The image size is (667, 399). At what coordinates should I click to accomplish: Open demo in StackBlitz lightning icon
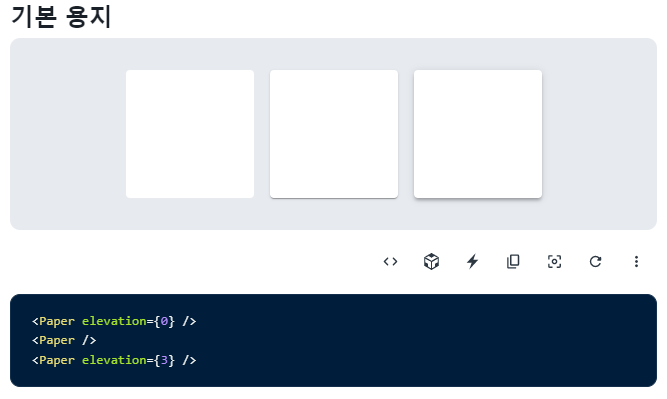(472, 262)
